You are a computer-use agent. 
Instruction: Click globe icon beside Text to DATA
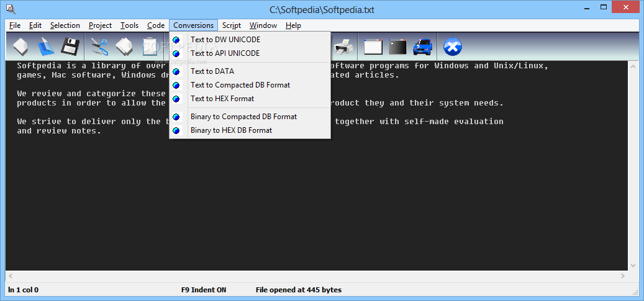(x=176, y=71)
